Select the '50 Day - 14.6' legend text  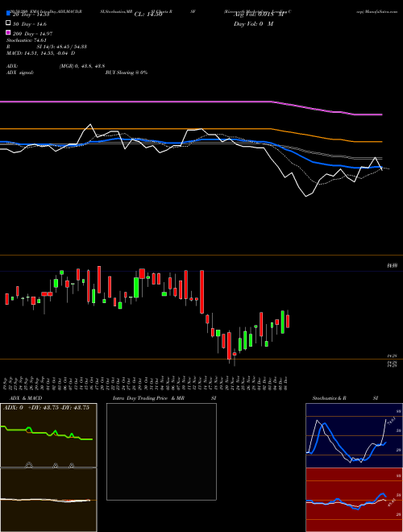pyautogui.click(x=30, y=24)
